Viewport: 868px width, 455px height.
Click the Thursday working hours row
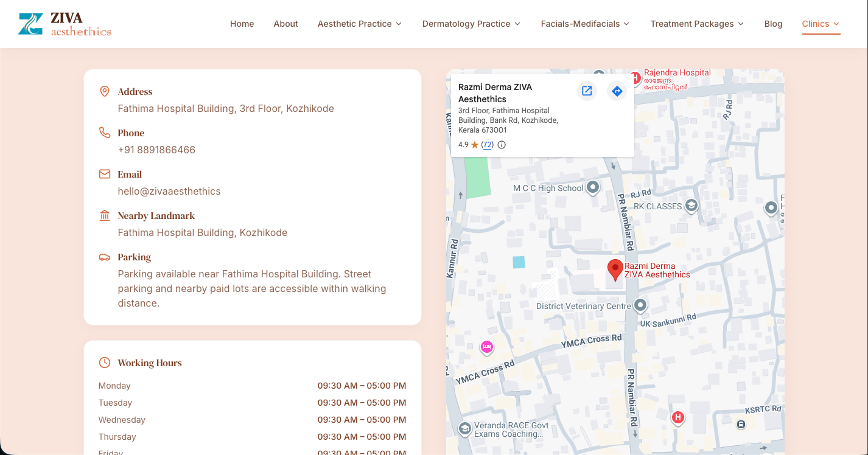[252, 437]
